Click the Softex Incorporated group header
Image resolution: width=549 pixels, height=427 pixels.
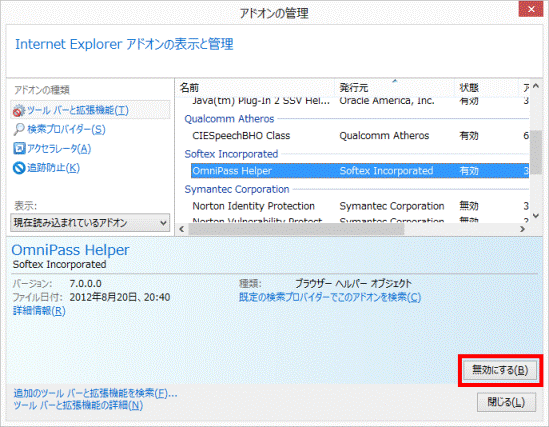(231, 154)
